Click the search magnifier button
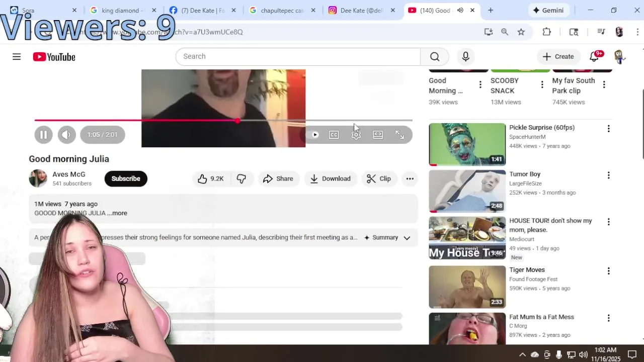Image resolution: width=644 pixels, height=362 pixels. (x=435, y=56)
